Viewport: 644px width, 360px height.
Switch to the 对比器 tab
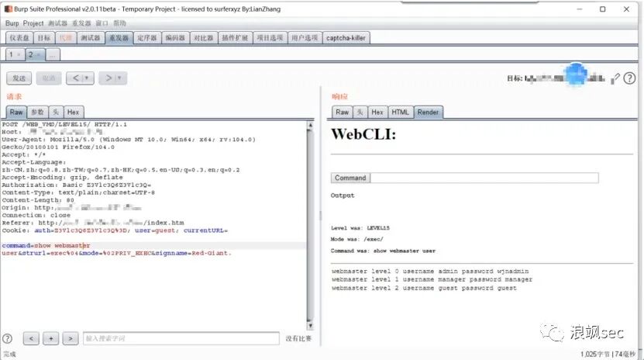pos(204,38)
